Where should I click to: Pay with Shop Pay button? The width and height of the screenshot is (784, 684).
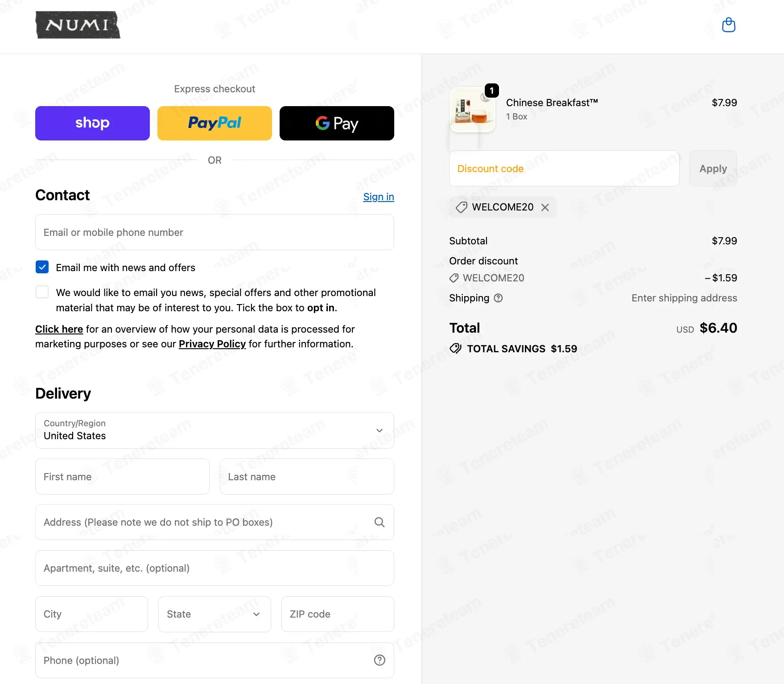click(x=92, y=123)
